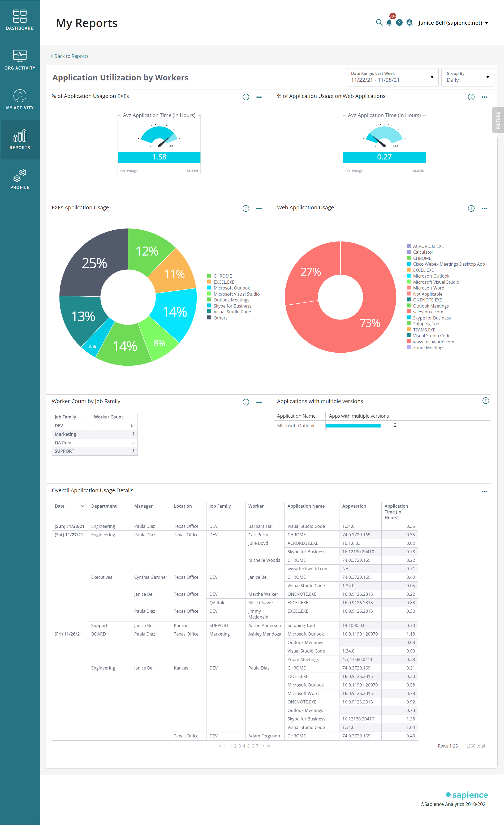This screenshot has width=504, height=825.
Task: Go to results page 4
Action: tap(244, 746)
